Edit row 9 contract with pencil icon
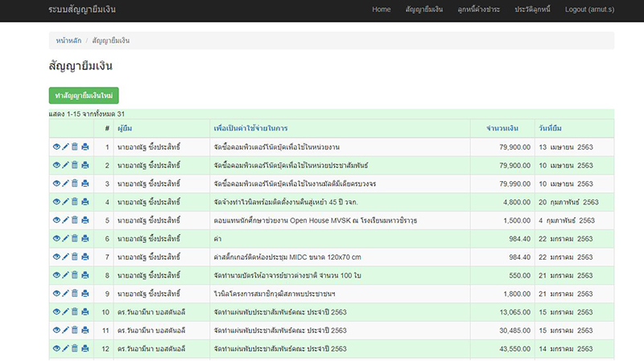 [65, 293]
